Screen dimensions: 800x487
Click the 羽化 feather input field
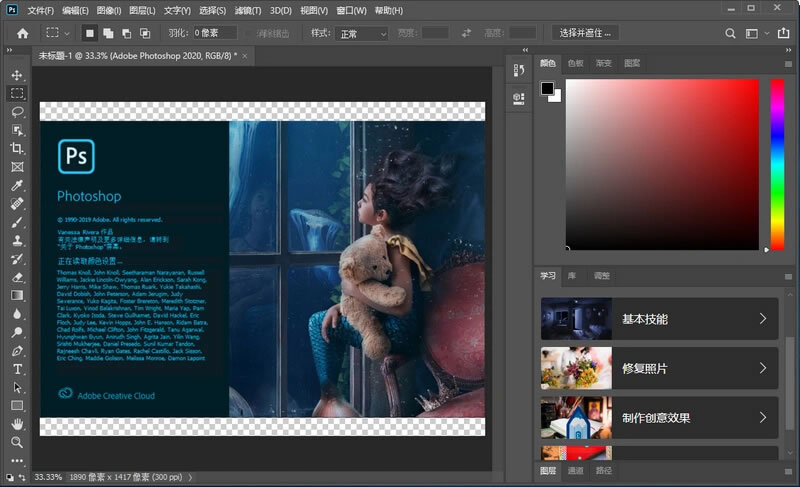click(217, 33)
